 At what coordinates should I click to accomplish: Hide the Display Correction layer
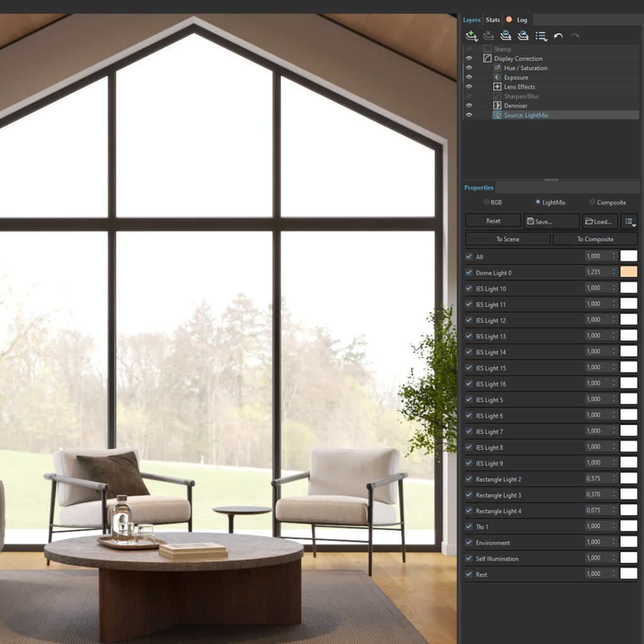pyautogui.click(x=469, y=58)
